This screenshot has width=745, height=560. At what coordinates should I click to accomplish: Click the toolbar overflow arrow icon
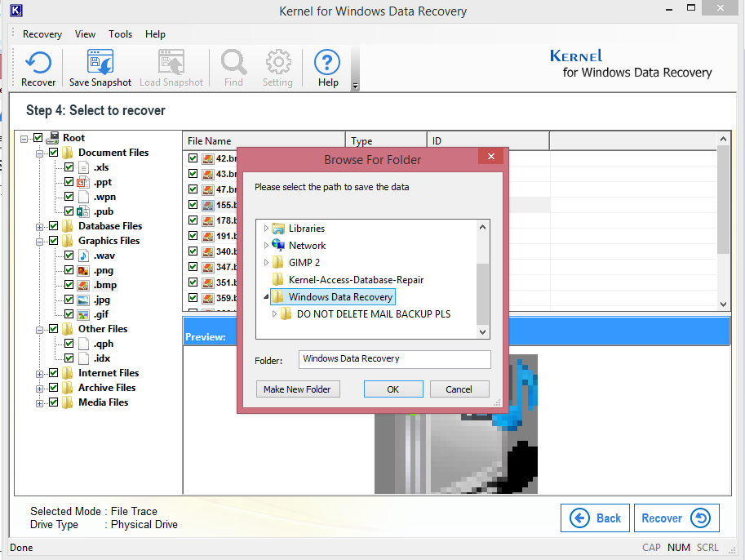355,86
